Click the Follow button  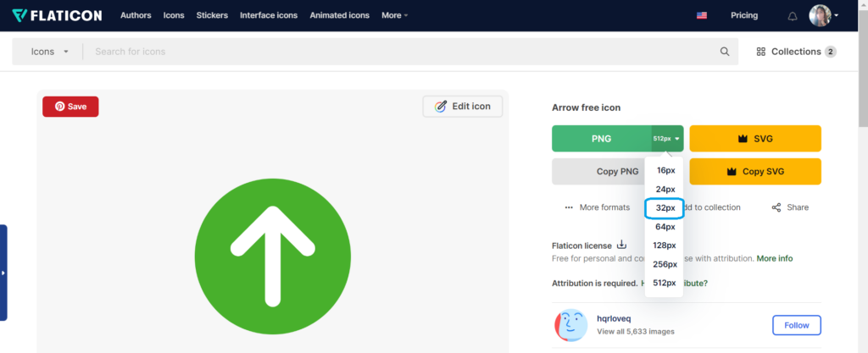(796, 325)
